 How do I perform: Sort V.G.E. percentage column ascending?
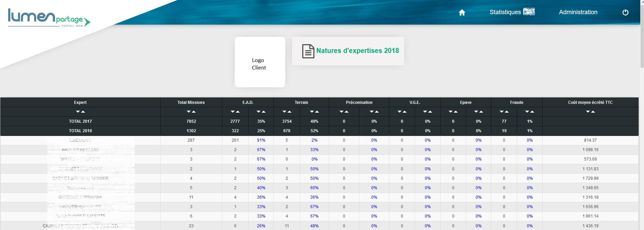(x=430, y=112)
